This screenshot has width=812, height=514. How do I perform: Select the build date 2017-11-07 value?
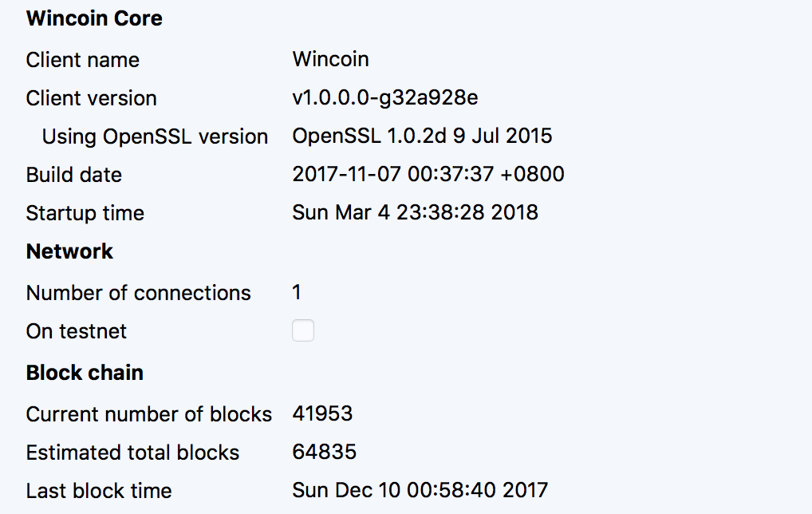428,174
